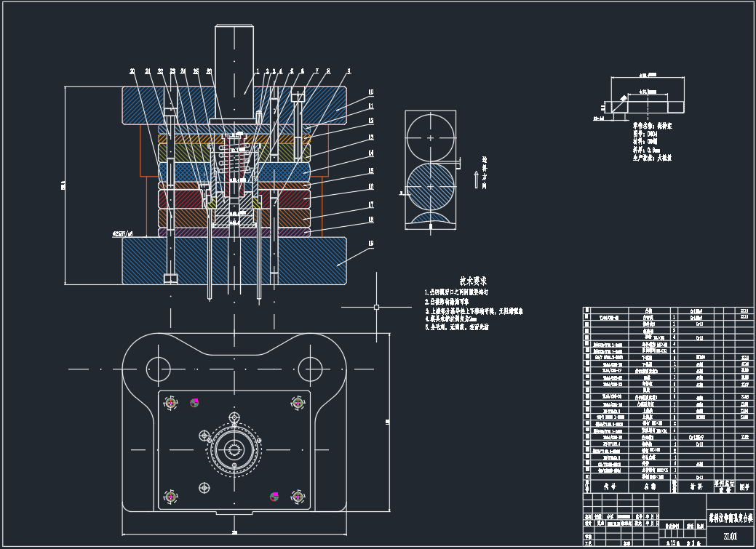Click the '材料' column header in parts list
Image resolution: width=756 pixels, height=549 pixels.
[696, 486]
